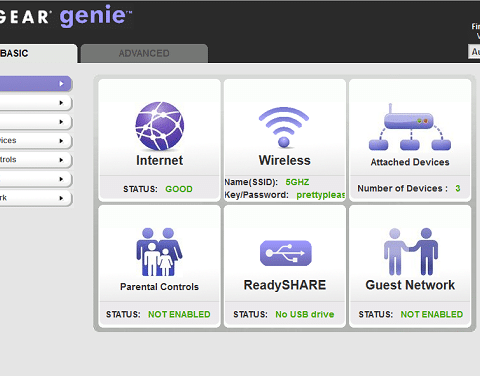Open the Parental Controls family icon
480x376 pixels.
point(159,252)
